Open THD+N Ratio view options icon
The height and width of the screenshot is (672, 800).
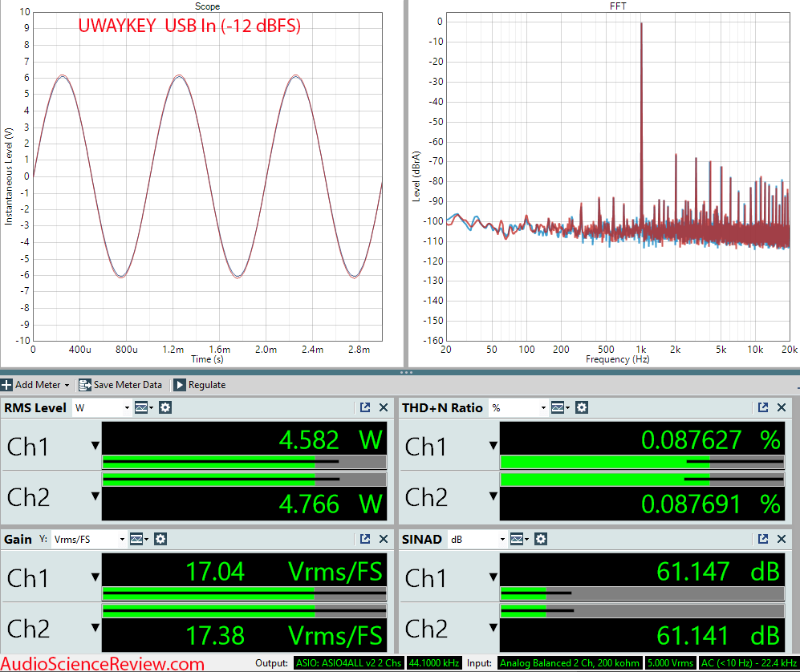(x=560, y=407)
